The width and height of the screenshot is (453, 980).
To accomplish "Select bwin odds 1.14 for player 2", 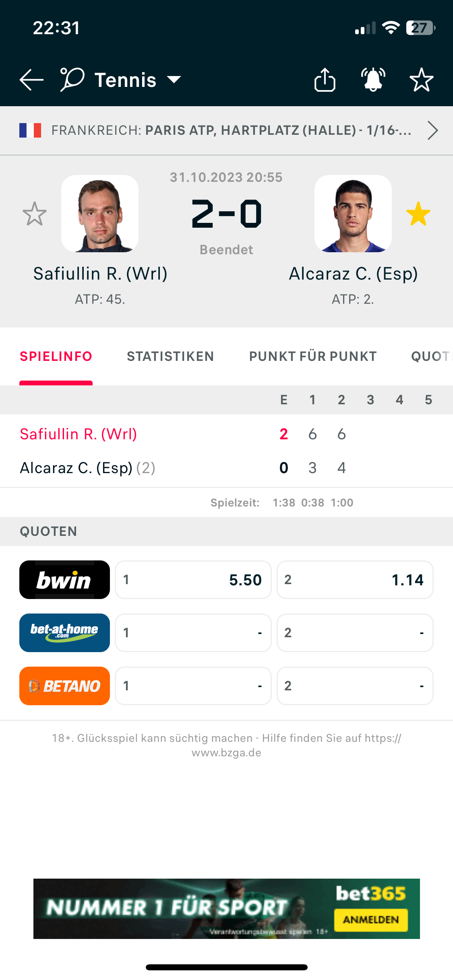I will click(x=355, y=580).
